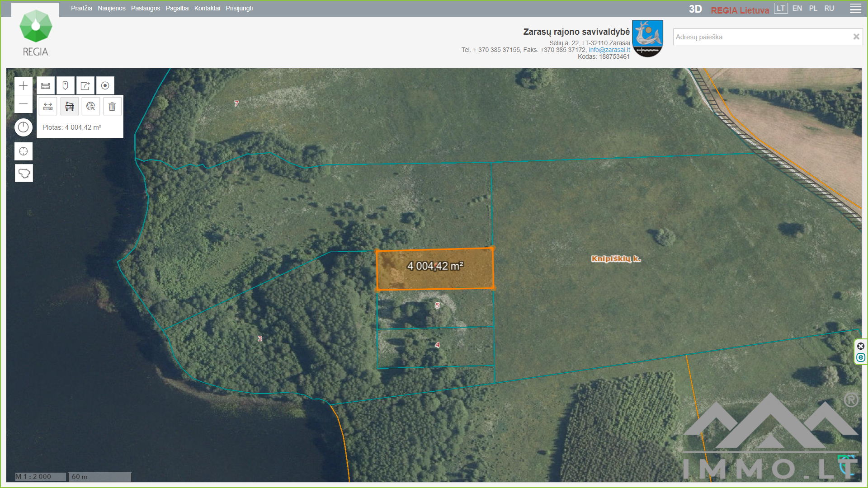Open the Pagalba menu item

coord(177,8)
